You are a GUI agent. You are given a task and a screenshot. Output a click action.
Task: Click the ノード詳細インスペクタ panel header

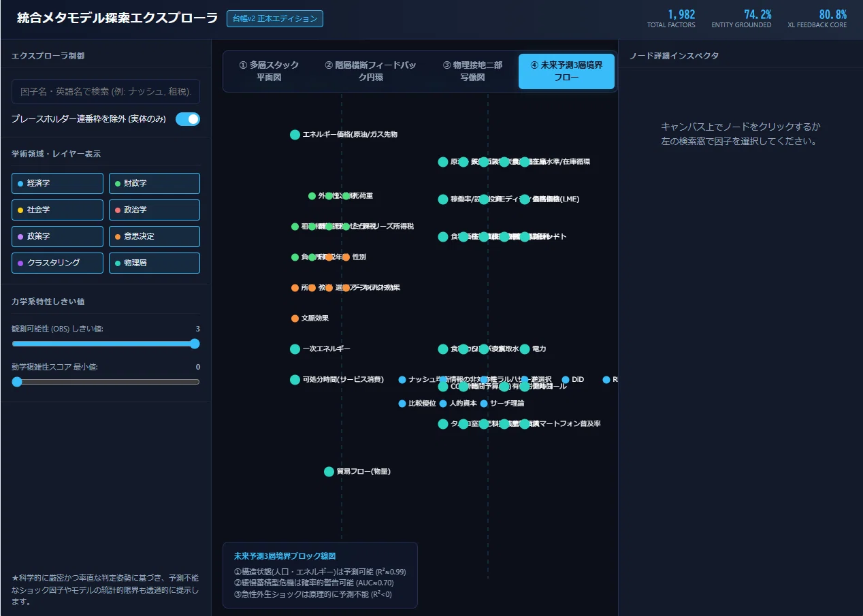click(674, 56)
